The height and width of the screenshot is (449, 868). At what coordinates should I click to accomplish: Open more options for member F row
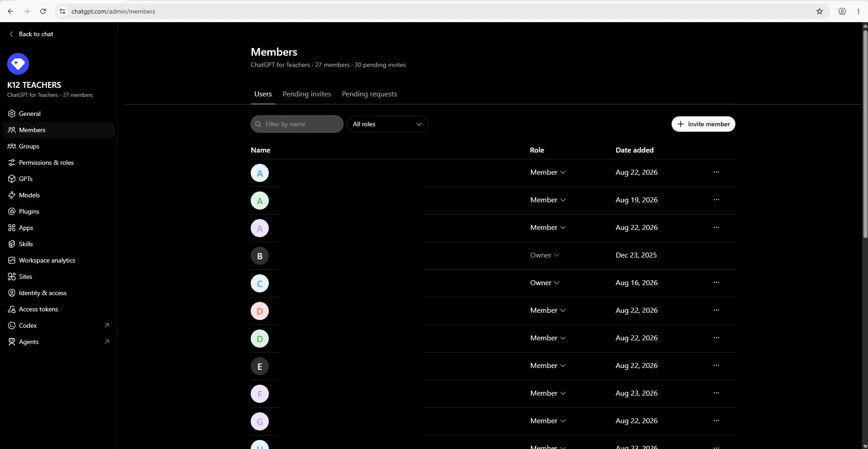716,393
